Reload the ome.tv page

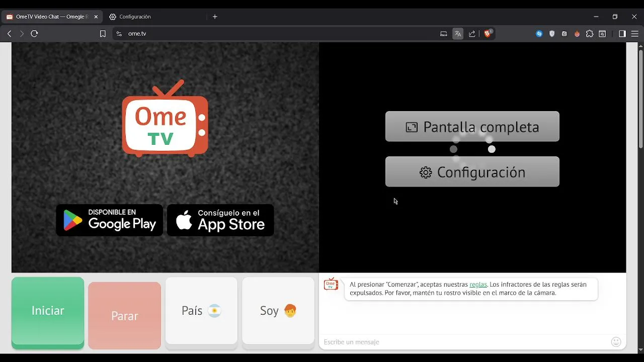pos(34,34)
